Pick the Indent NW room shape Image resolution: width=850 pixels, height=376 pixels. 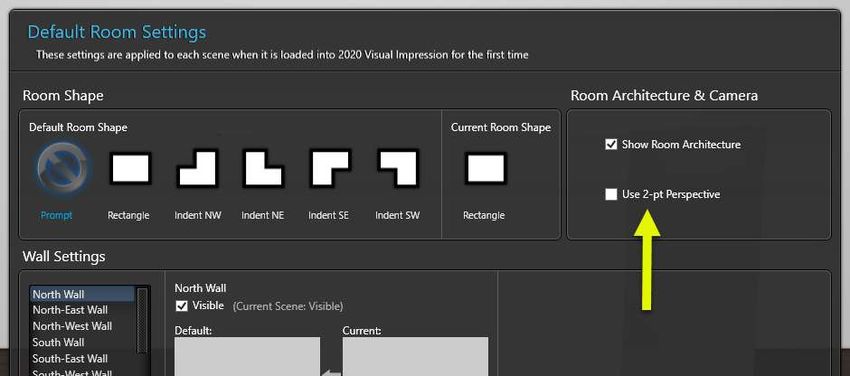pyautogui.click(x=197, y=168)
